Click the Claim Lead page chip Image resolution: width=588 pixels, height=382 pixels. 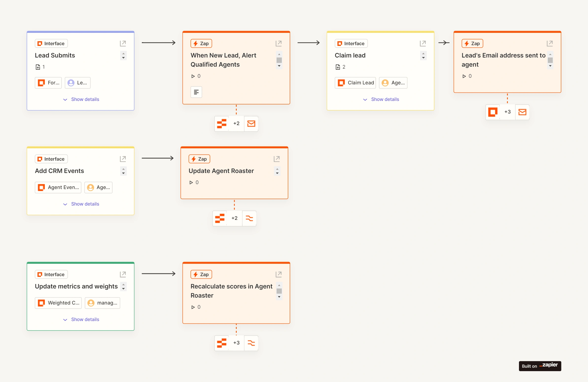point(355,83)
